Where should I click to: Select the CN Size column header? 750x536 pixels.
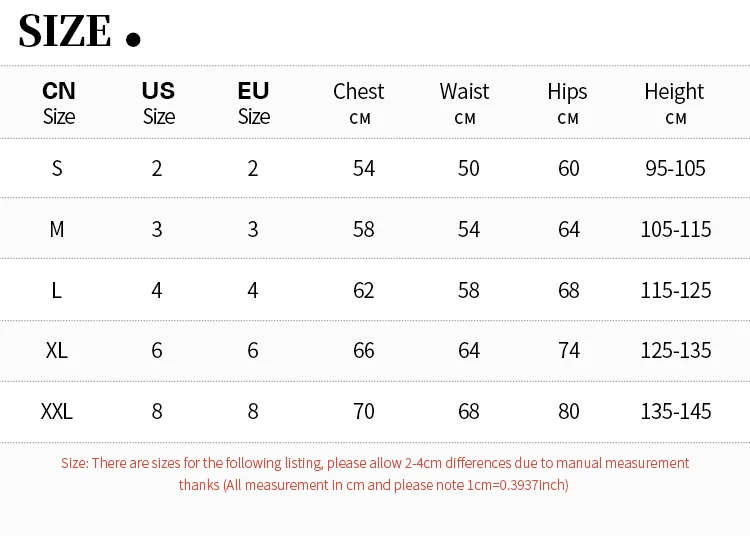coord(59,103)
